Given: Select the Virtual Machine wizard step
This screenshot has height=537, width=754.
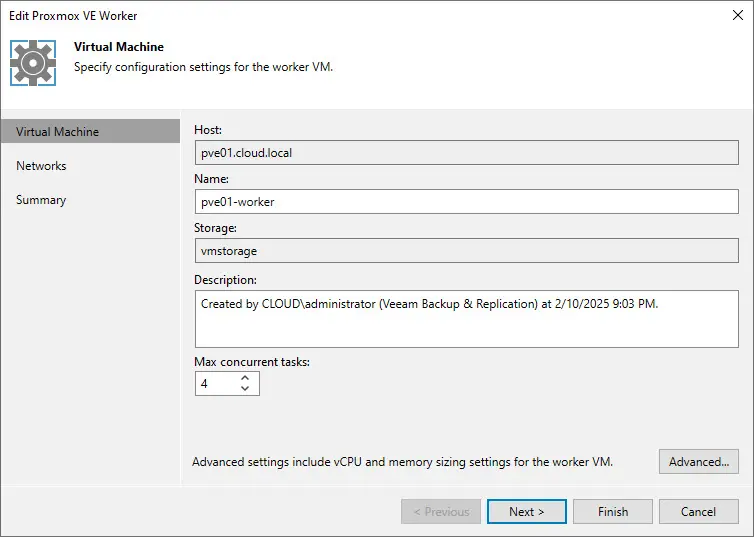Looking at the screenshot, I should tap(58, 132).
